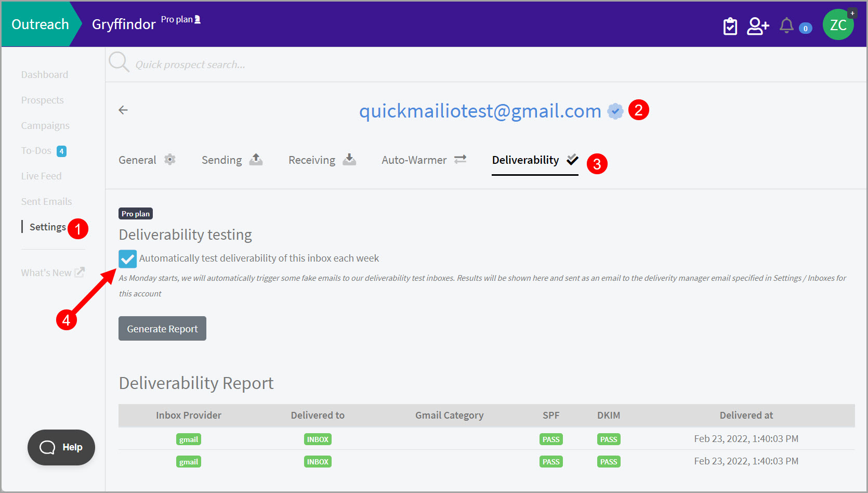Click the To-Dos count badge
This screenshot has height=493, width=868.
tap(61, 151)
